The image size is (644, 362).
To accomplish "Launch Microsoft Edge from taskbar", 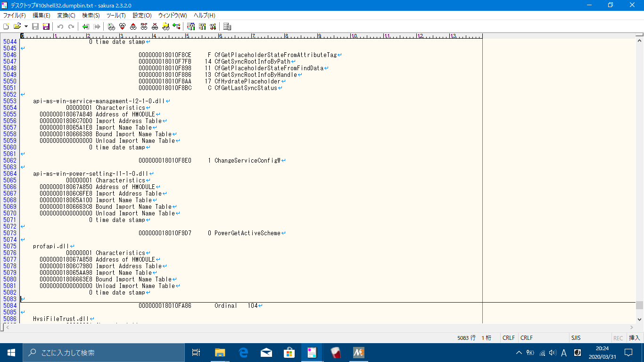I will point(243,353).
